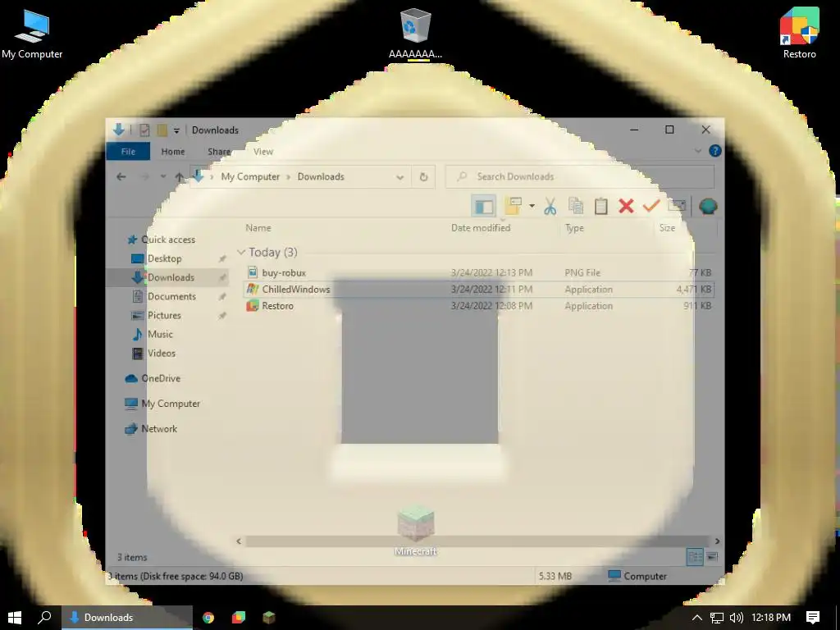840x630 pixels.
Task: Show hidden system tray icons
Action: click(x=697, y=617)
